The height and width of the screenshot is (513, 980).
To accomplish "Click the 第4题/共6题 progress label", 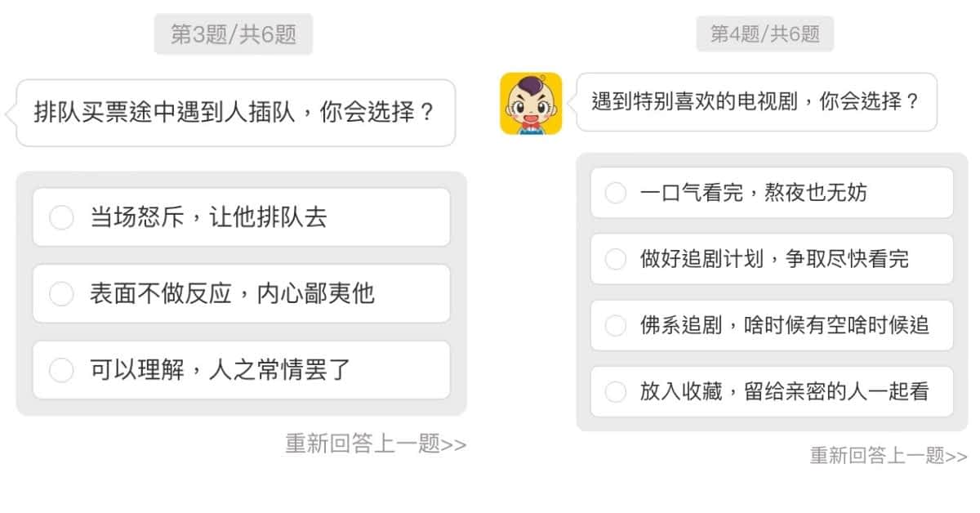I will click(764, 34).
